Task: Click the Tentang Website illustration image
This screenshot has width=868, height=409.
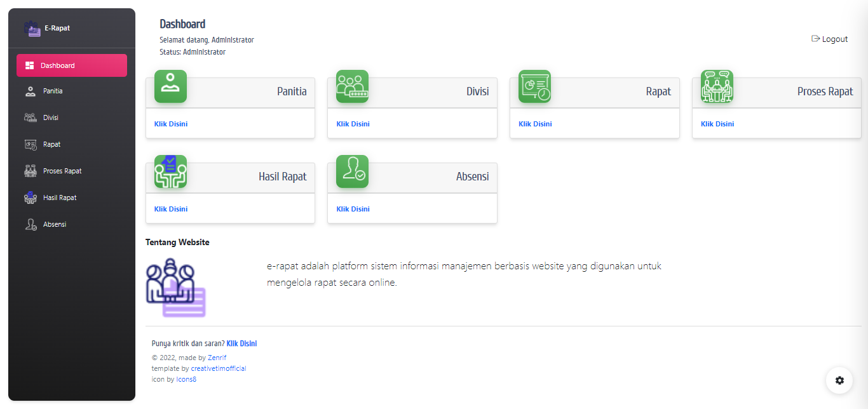Action: tap(176, 288)
